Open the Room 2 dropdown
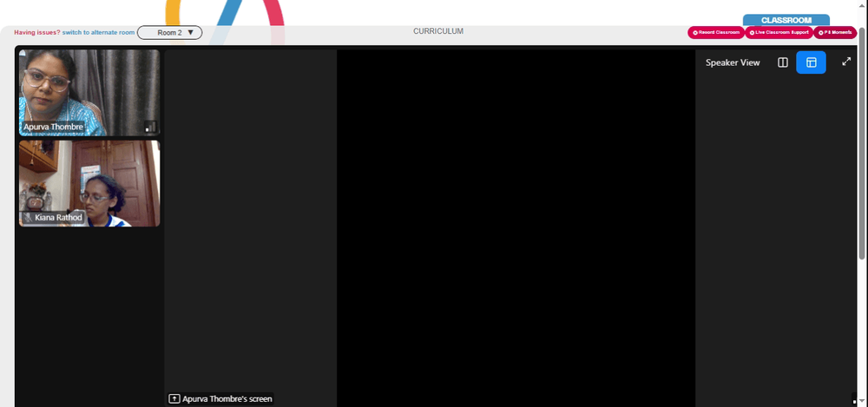The image size is (868, 407). pyautogui.click(x=169, y=33)
